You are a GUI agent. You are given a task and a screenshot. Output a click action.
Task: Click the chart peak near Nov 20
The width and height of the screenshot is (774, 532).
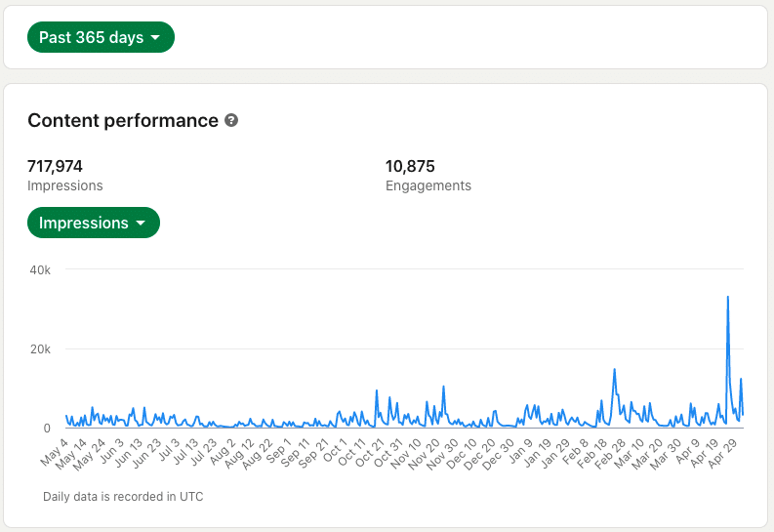444,387
